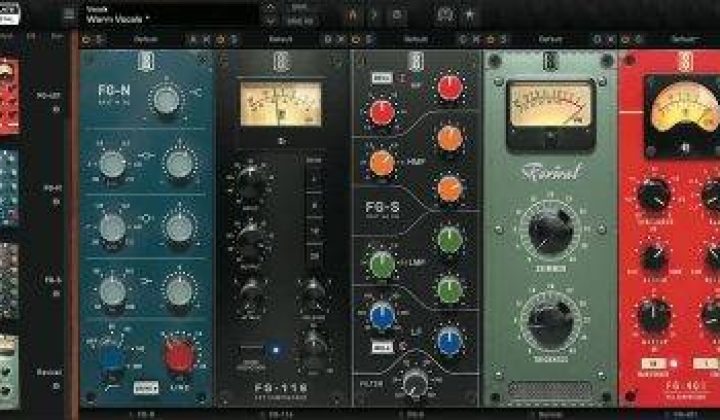Open the hamburger menu beside the preset name
This screenshot has width=720, height=420.
(69, 14)
